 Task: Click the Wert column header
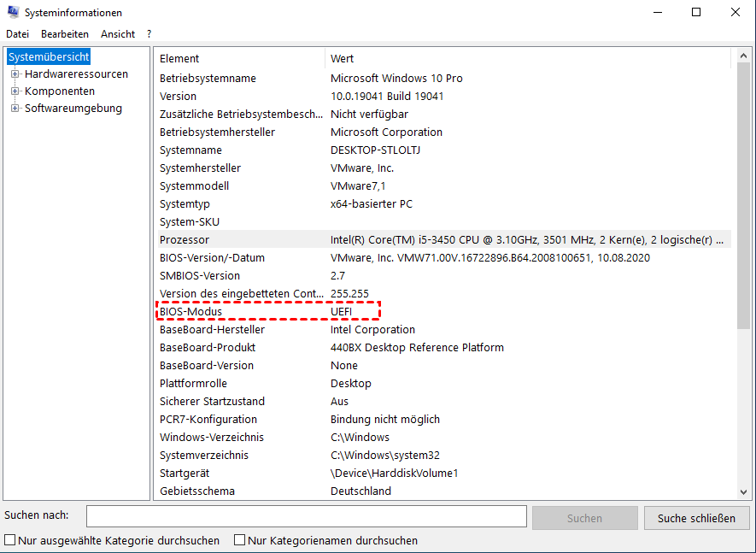(x=529, y=58)
